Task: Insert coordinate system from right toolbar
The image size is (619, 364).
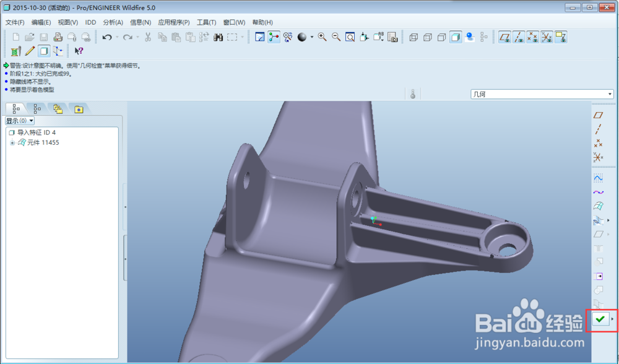Action: pyautogui.click(x=598, y=157)
